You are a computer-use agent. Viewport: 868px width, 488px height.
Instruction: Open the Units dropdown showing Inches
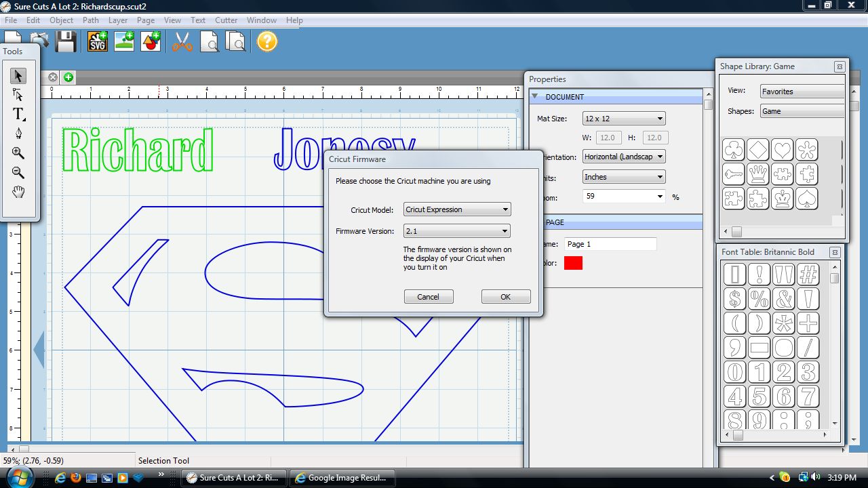tap(624, 177)
